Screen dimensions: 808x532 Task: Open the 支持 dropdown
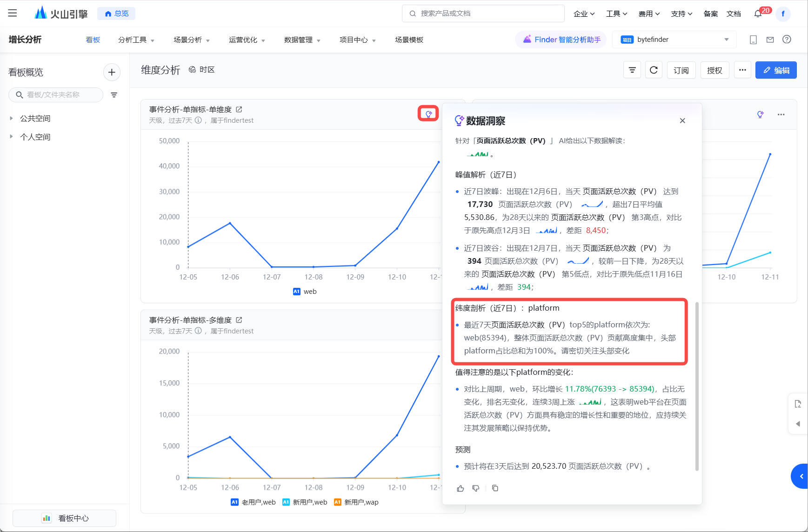682,14
